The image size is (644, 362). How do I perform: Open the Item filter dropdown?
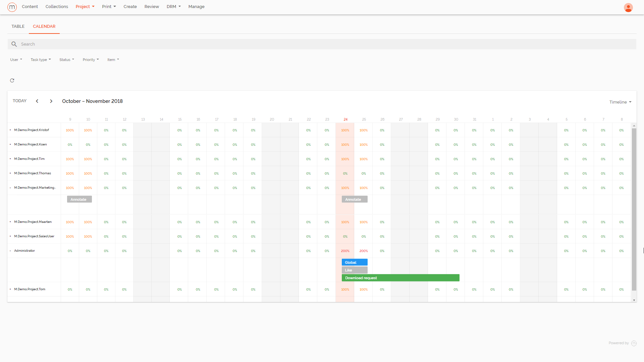pos(113,59)
